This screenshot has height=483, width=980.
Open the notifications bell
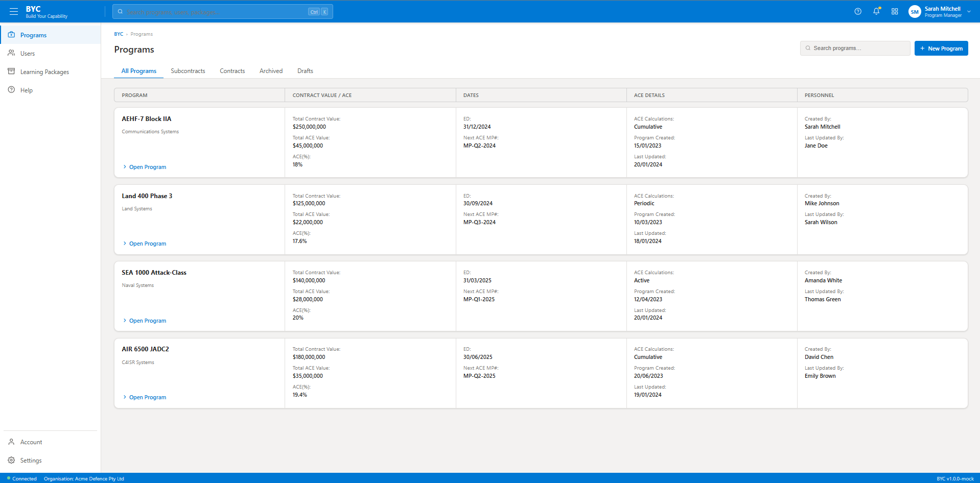876,11
